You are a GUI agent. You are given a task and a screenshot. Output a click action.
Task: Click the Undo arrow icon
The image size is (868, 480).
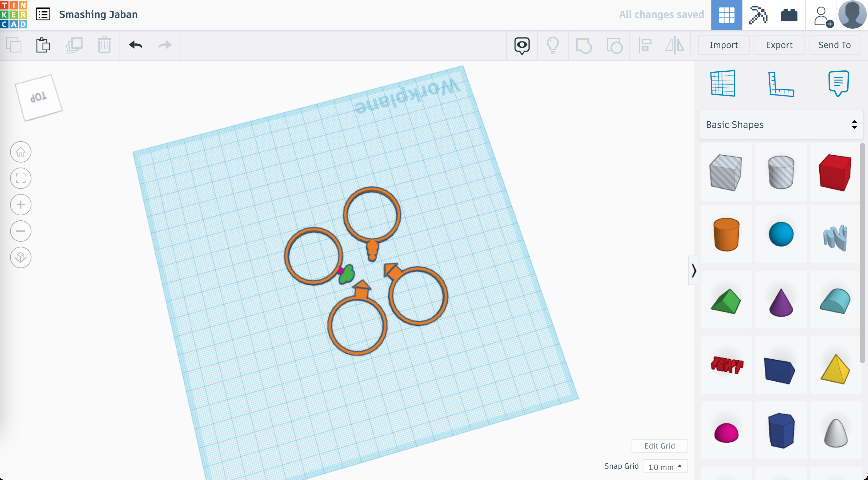[136, 45]
